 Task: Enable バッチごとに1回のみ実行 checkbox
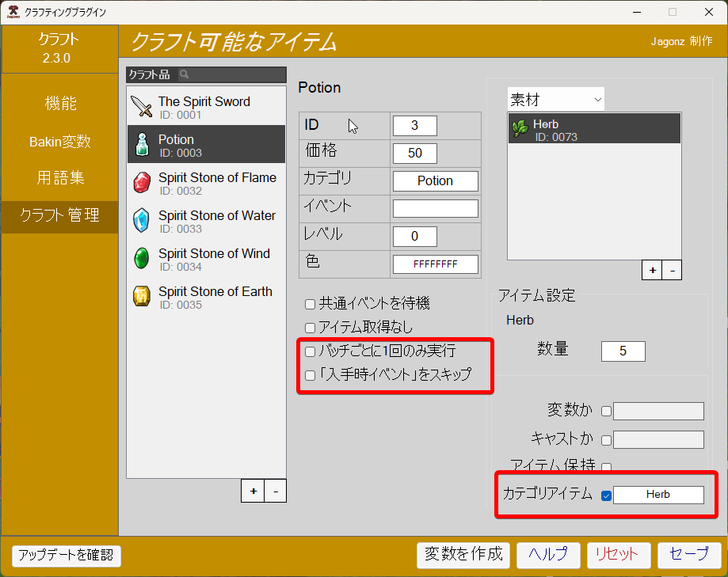tap(311, 351)
